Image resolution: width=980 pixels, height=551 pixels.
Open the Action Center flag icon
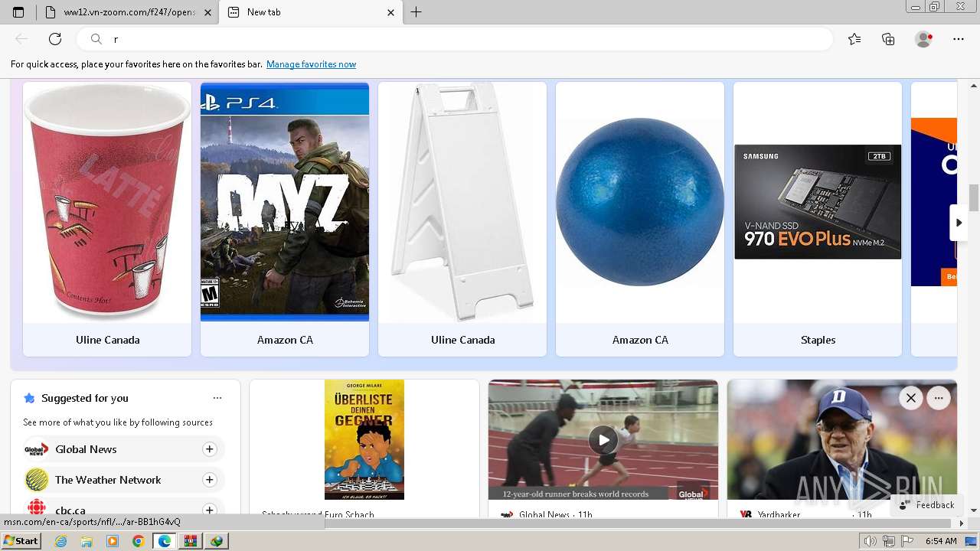908,541
